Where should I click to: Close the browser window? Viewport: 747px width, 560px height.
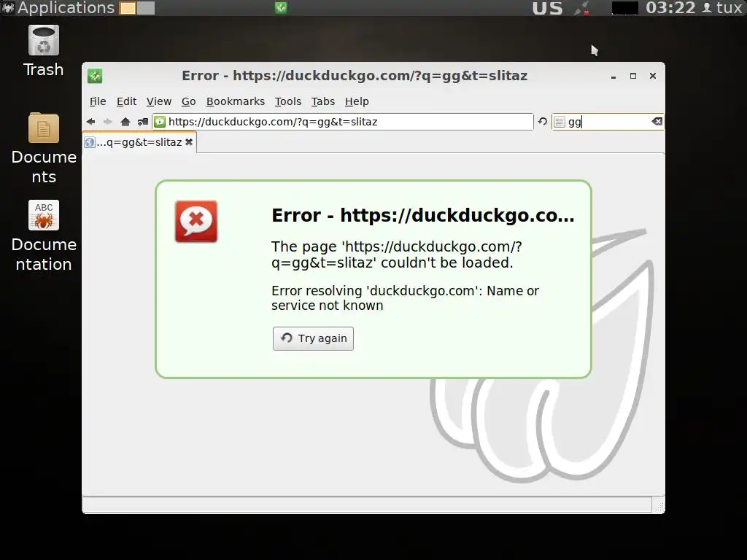click(x=653, y=76)
